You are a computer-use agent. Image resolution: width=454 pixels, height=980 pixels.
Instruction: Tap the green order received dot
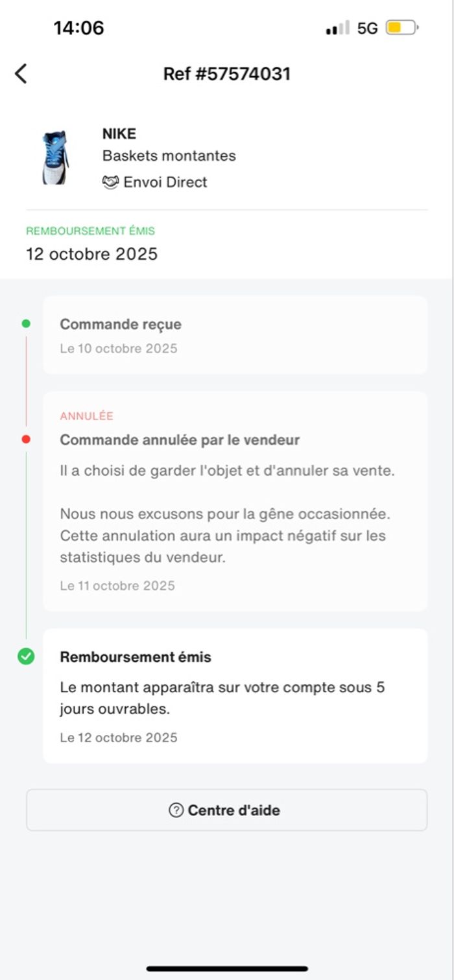point(26,323)
